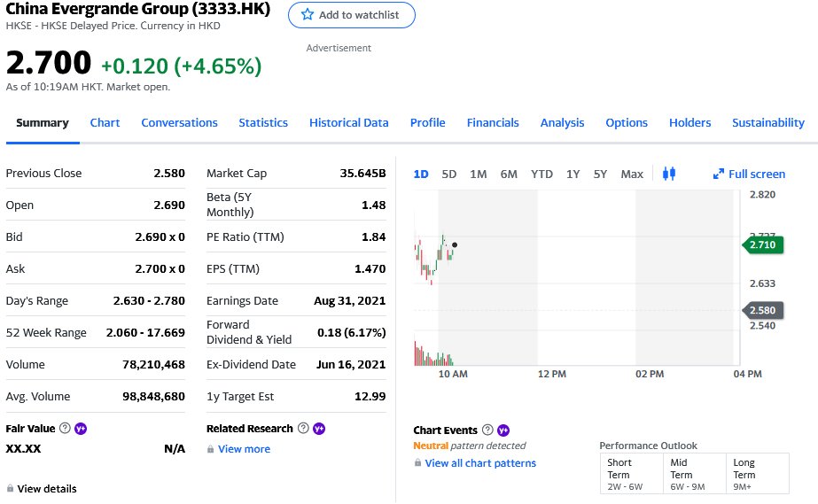Click the black dot marker on price chart
Image resolution: width=818 pixels, height=504 pixels.
tap(455, 244)
